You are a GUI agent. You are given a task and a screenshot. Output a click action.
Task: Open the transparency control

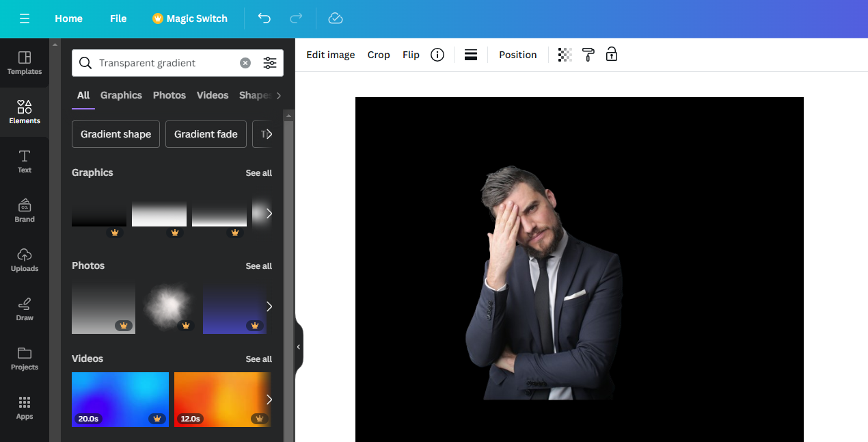[x=565, y=55]
